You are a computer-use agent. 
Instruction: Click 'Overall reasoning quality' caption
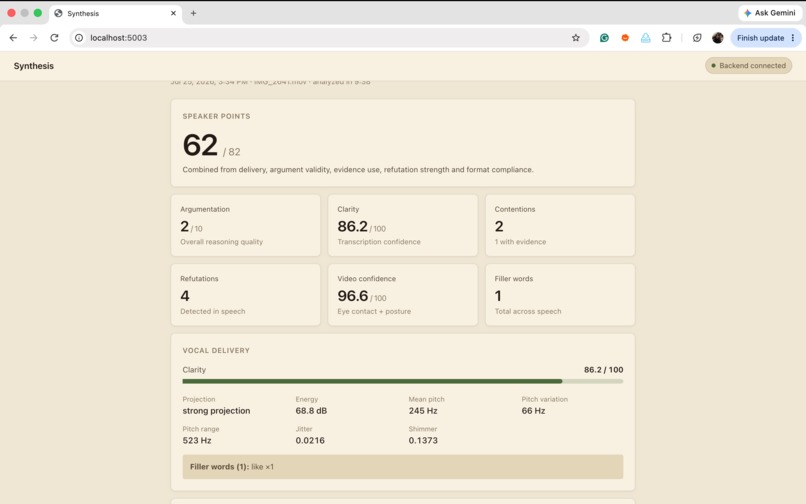click(222, 242)
